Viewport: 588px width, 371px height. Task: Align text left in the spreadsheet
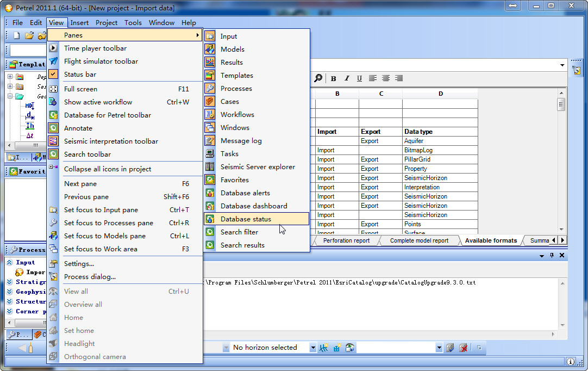(x=372, y=78)
